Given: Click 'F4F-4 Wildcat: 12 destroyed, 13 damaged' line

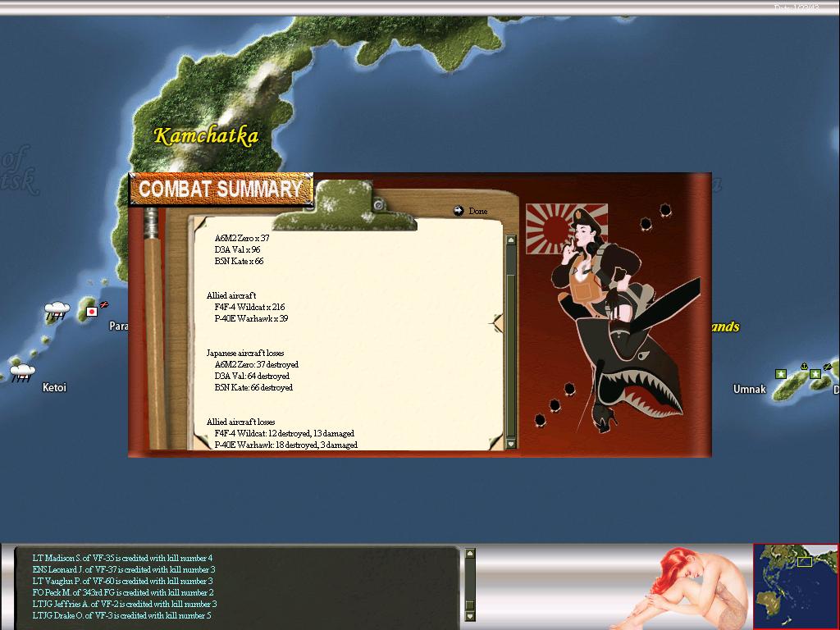Looking at the screenshot, I should point(285,433).
